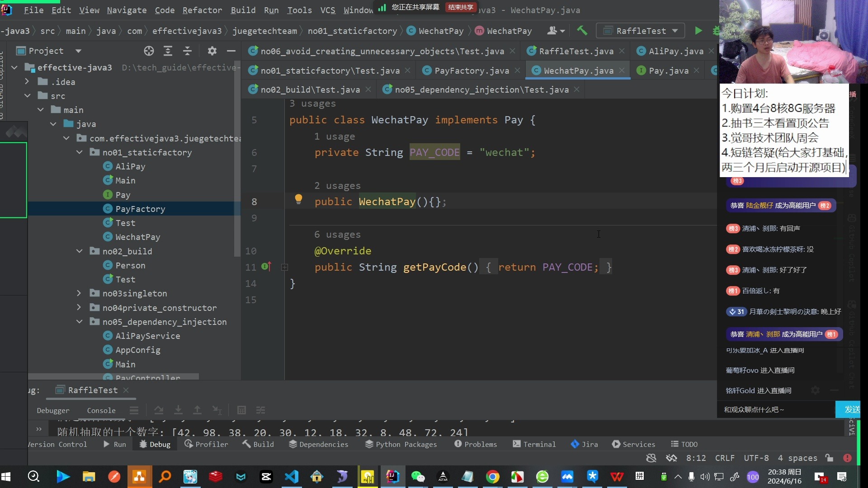Switch to the Debugger tab
868x488 pixels.
coord(53,410)
